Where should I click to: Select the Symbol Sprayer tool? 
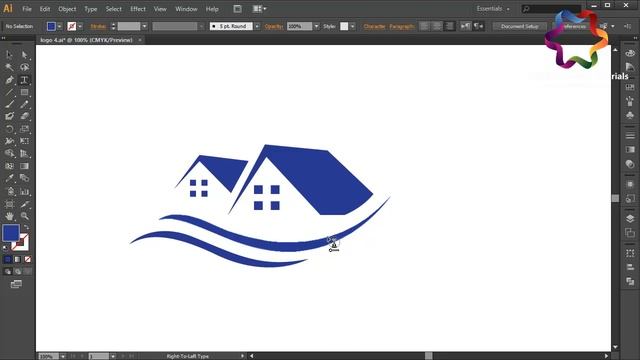coord(9,191)
